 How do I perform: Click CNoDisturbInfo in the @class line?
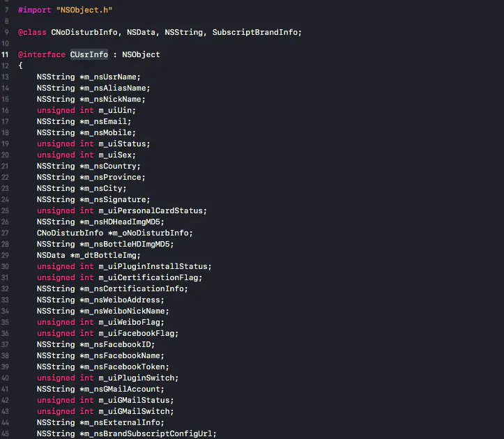point(84,33)
